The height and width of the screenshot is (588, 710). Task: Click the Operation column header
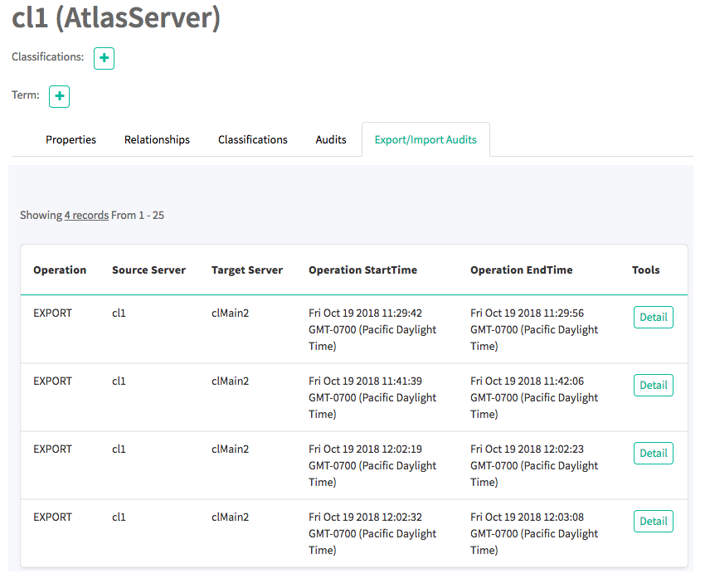(x=60, y=270)
